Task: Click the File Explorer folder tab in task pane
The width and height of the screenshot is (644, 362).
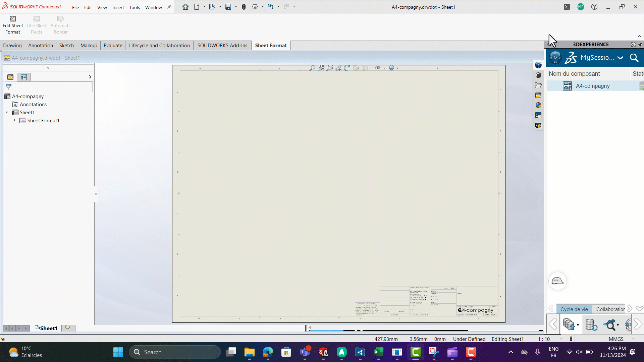Action: click(x=538, y=85)
